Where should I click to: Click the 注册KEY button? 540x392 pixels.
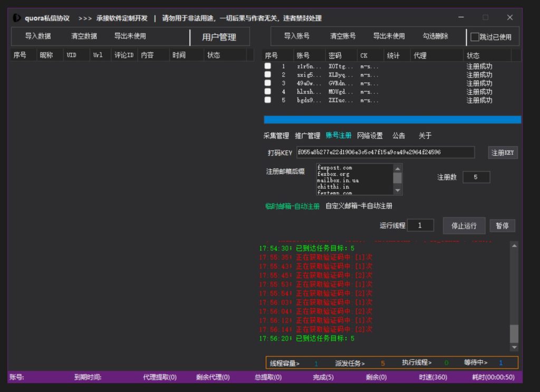pyautogui.click(x=503, y=153)
